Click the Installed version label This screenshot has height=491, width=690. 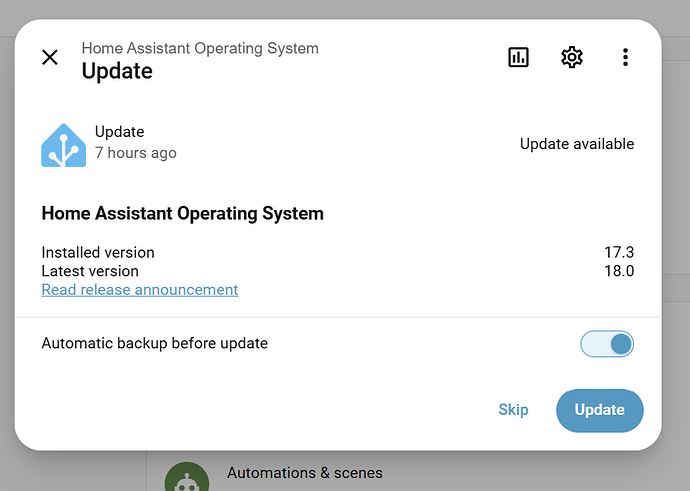coord(98,252)
